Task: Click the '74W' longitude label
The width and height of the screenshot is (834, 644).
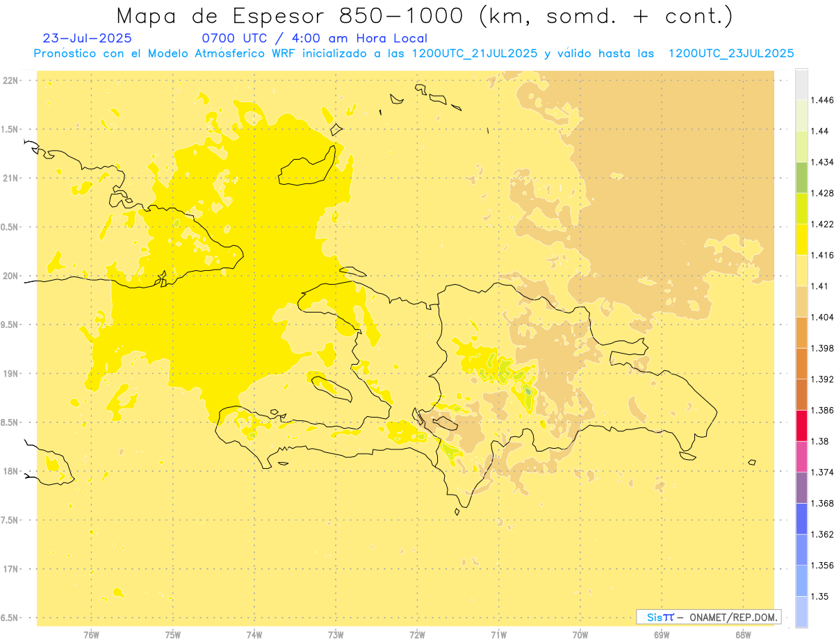Action: pyautogui.click(x=254, y=635)
